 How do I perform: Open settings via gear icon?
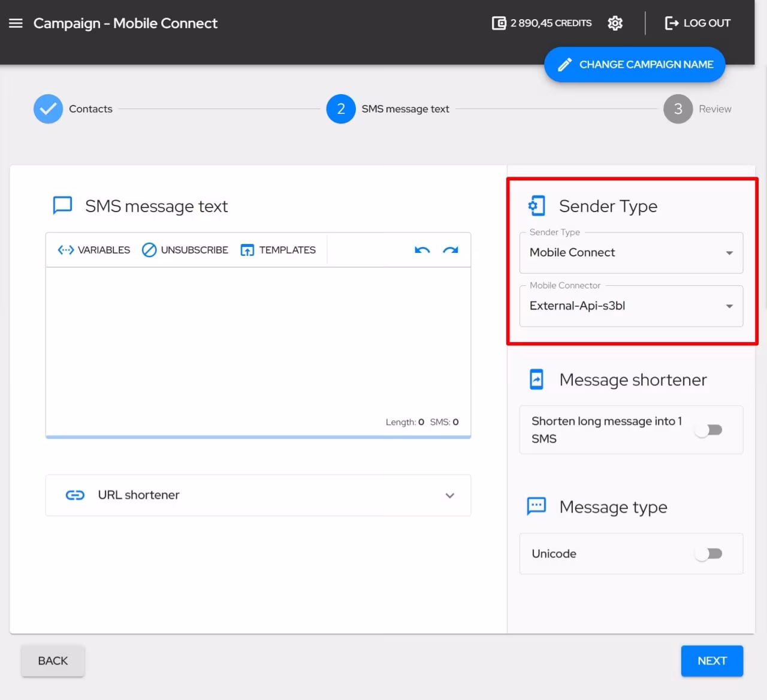(615, 23)
